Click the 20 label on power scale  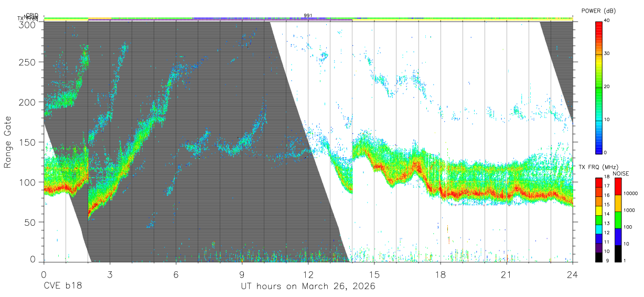(607, 87)
